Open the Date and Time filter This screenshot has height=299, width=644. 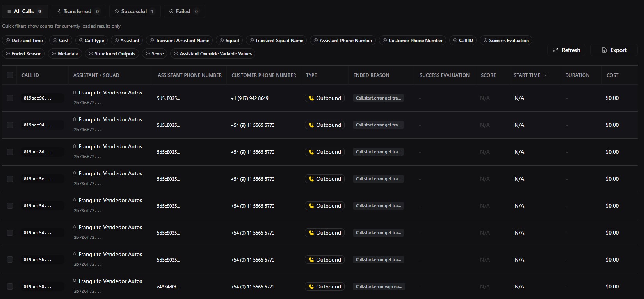coord(24,40)
